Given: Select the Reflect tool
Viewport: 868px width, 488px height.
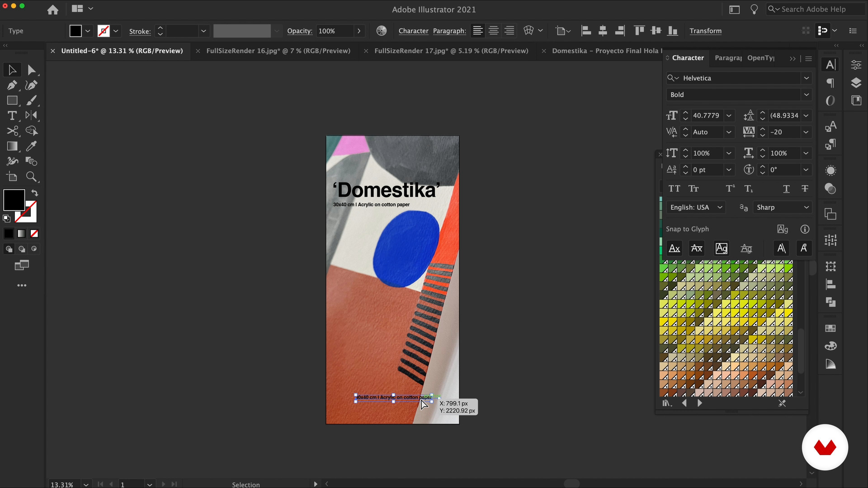Looking at the screenshot, I should [31, 116].
